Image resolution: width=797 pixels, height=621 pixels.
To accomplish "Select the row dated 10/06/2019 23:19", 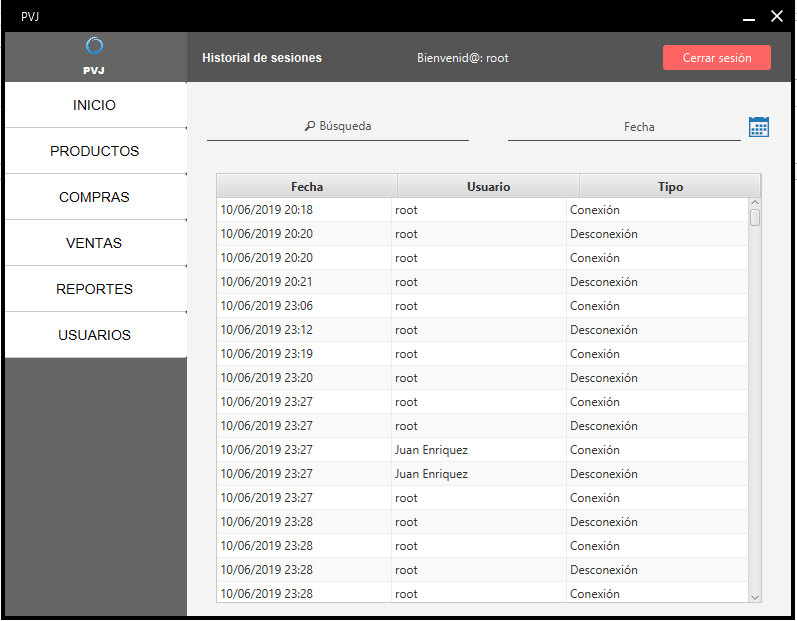I will click(x=482, y=354).
